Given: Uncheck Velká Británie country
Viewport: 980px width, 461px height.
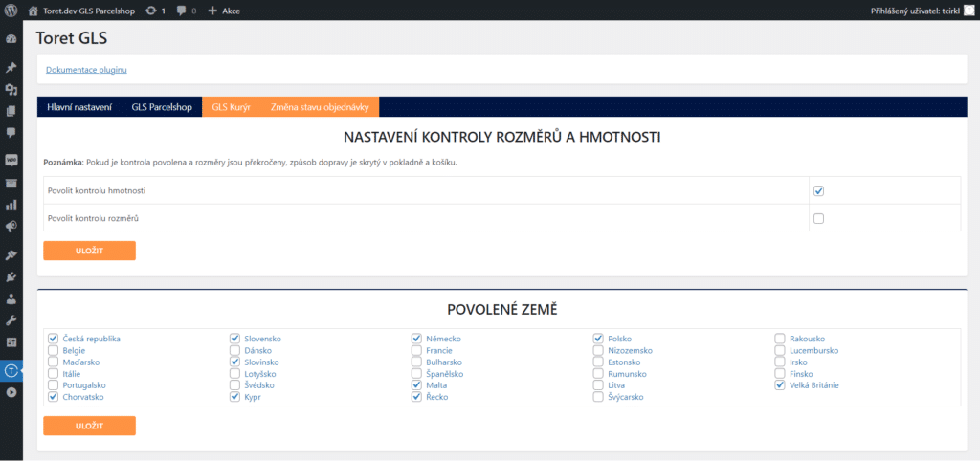Looking at the screenshot, I should tap(780, 385).
